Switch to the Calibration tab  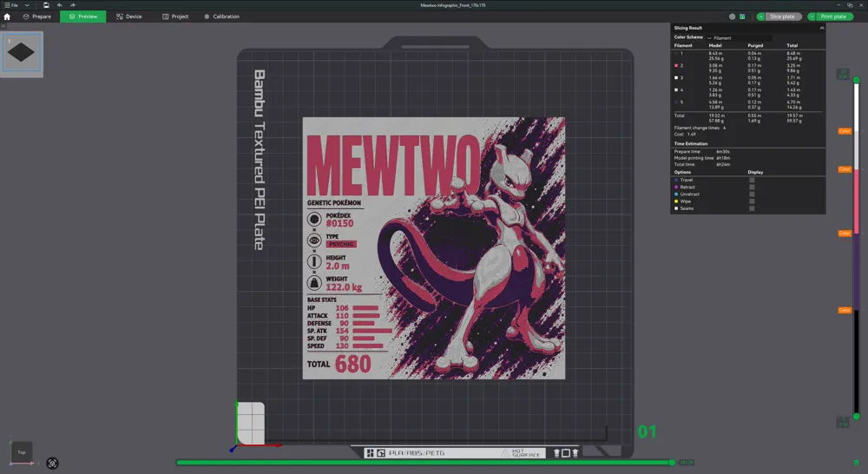click(x=221, y=16)
